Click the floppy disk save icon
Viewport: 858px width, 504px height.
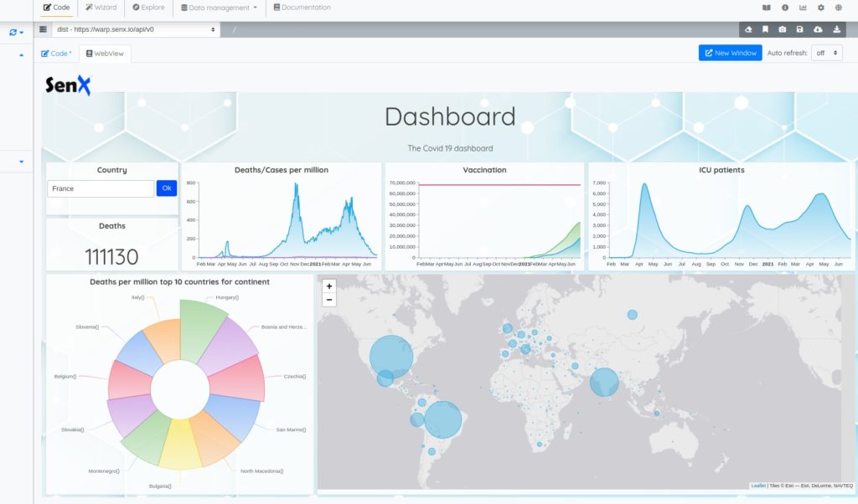800,29
